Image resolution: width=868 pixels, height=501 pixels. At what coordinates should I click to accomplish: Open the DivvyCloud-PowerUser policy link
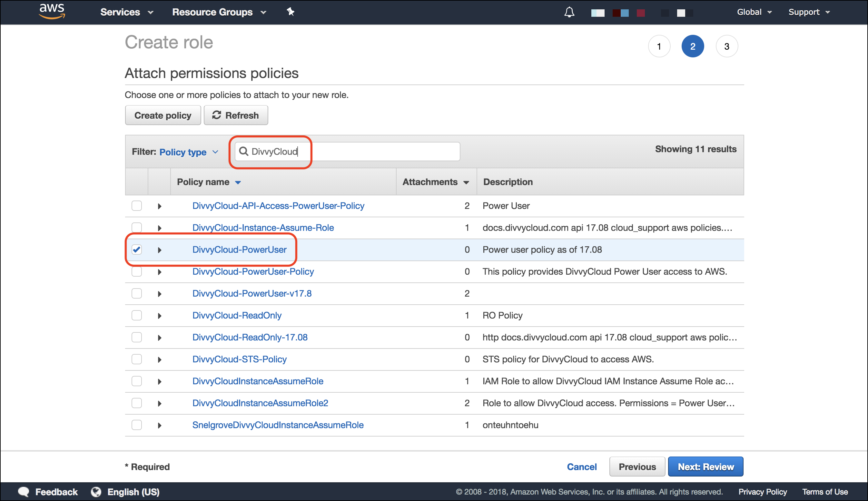tap(240, 250)
